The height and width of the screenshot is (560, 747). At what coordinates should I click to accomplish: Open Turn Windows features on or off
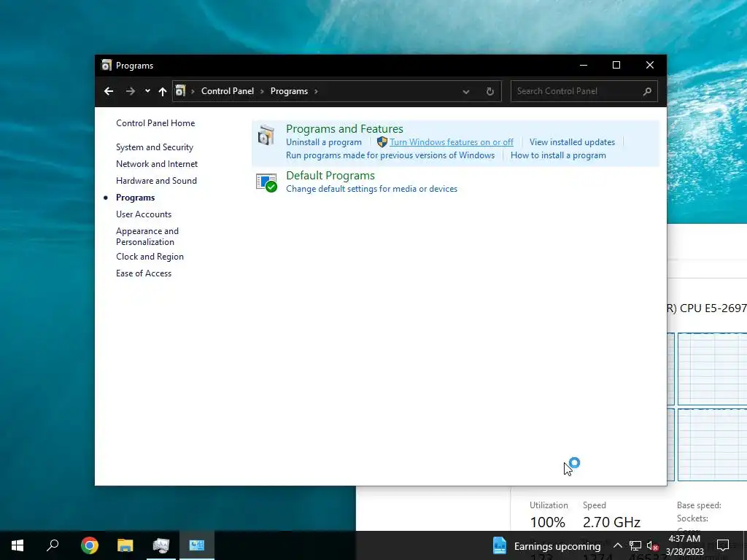tap(451, 142)
